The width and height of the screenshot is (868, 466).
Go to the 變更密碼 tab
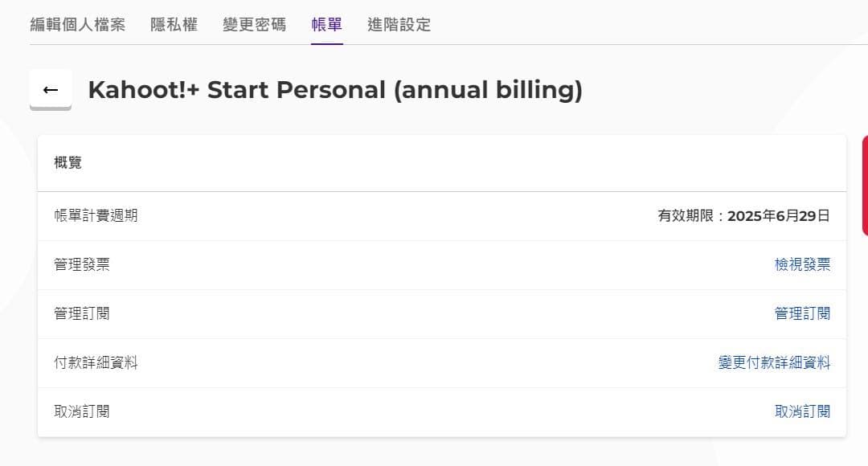click(254, 24)
